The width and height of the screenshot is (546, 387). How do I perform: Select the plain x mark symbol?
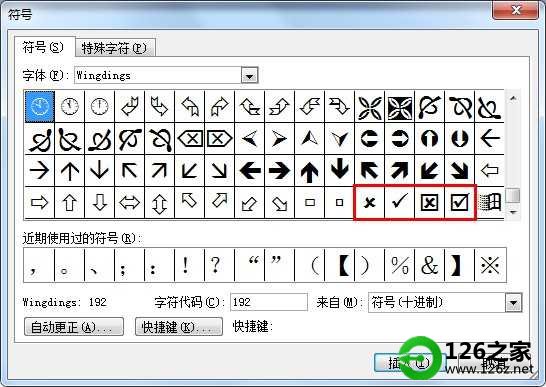369,202
